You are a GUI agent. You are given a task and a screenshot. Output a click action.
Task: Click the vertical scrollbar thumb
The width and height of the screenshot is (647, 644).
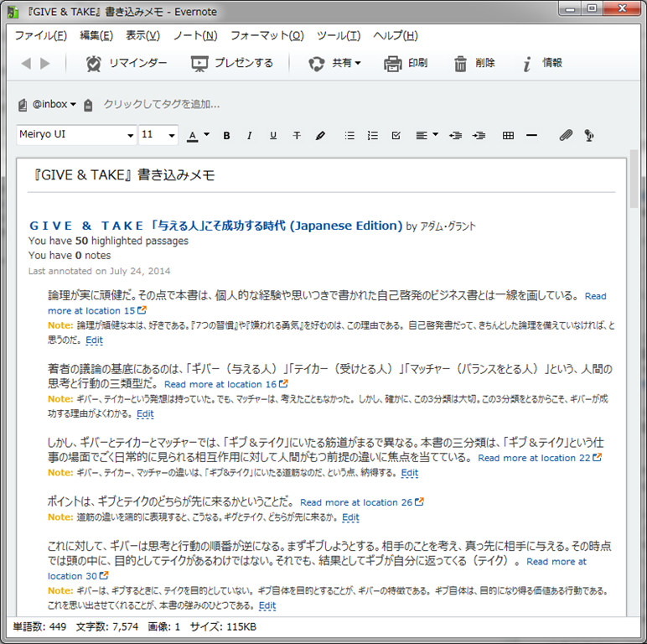pos(634,179)
